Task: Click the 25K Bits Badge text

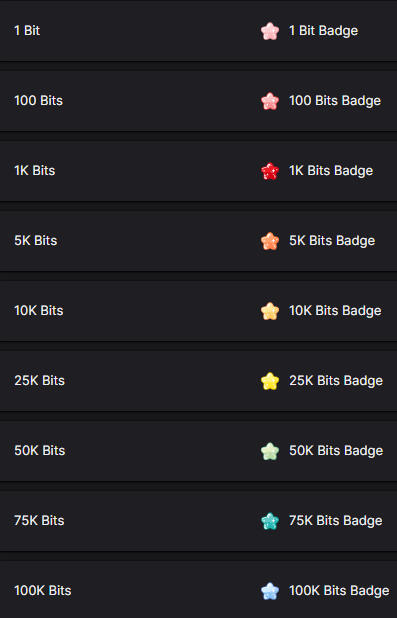Action: [336, 381]
